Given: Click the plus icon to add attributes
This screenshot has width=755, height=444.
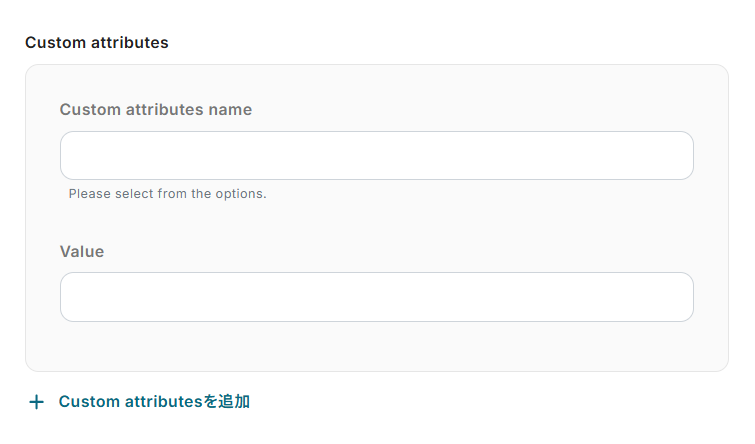Looking at the screenshot, I should pyautogui.click(x=37, y=402).
